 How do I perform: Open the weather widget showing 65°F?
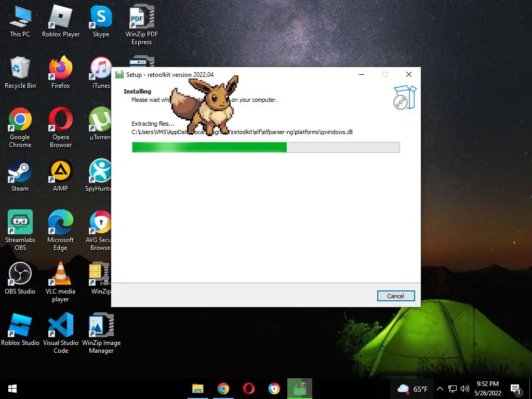coord(412,389)
